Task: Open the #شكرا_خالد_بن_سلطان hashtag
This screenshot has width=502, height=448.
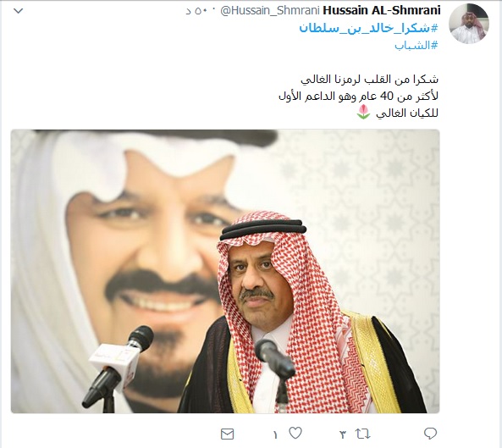Action: pos(368,29)
